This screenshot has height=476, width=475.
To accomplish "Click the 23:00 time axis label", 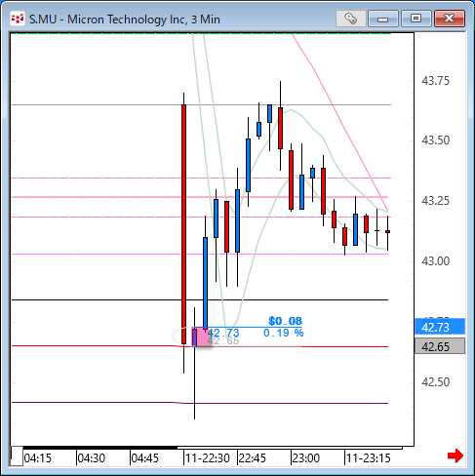I will [x=306, y=458].
